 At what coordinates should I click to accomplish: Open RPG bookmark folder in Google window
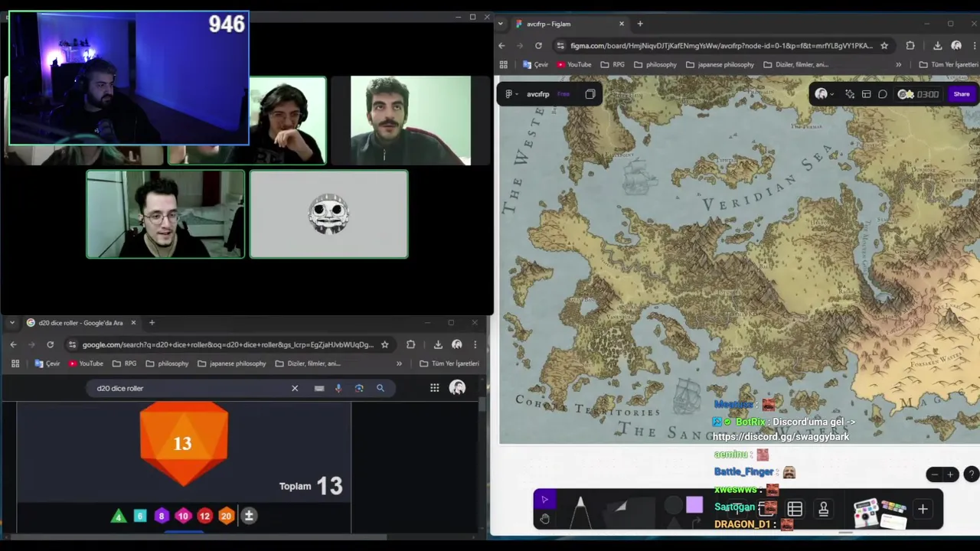[x=125, y=364]
